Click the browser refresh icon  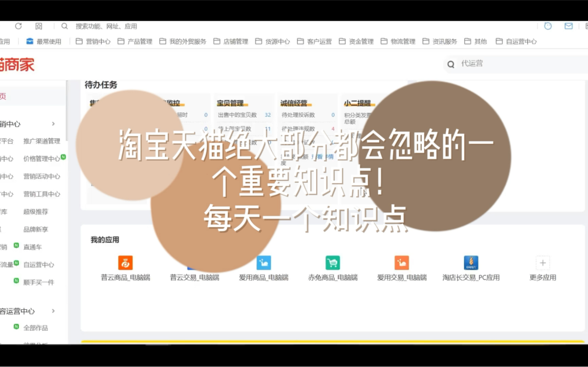[18, 26]
